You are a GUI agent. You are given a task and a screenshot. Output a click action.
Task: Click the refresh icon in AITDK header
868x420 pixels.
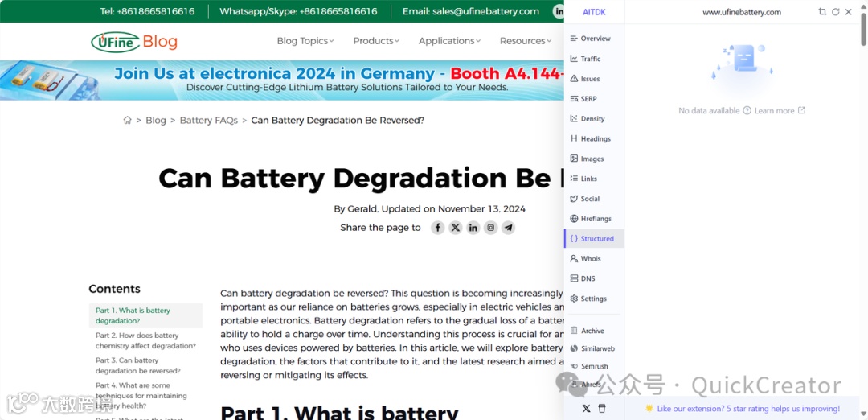pos(835,11)
